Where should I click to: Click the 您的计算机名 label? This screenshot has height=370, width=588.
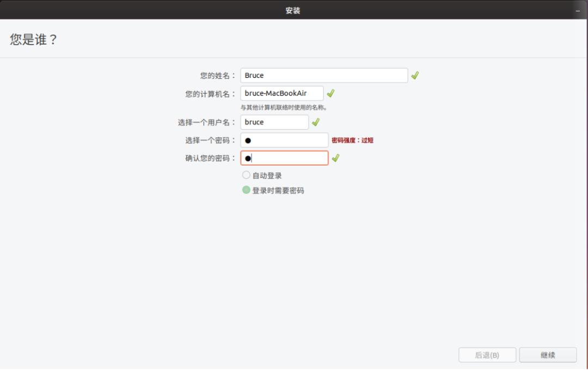(x=210, y=93)
